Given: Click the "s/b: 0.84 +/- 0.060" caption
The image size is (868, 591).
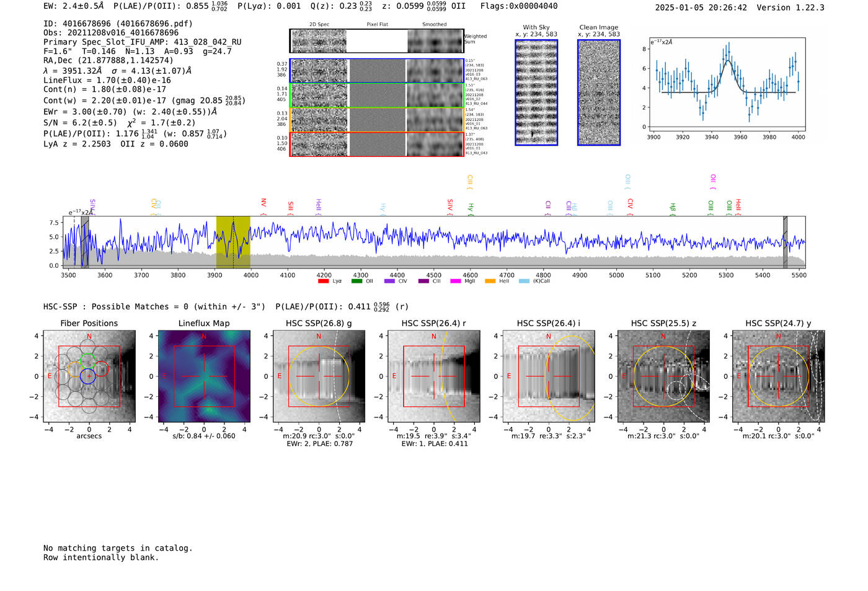Looking at the screenshot, I should click(204, 436).
